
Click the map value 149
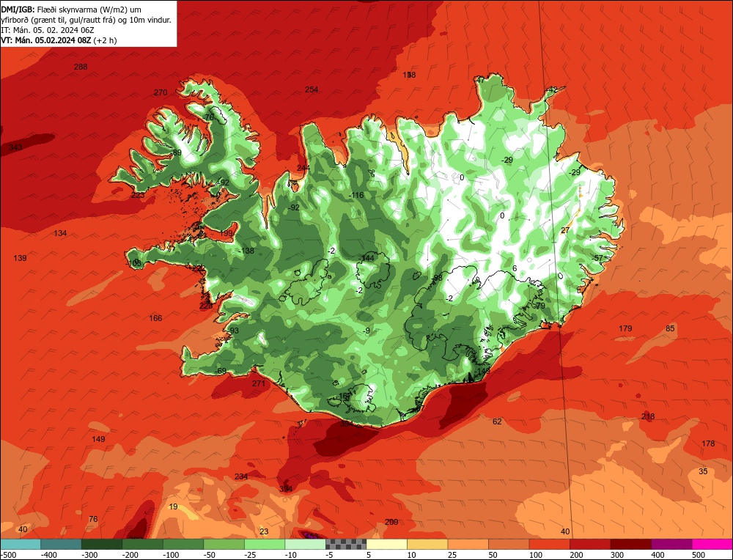pos(98,439)
